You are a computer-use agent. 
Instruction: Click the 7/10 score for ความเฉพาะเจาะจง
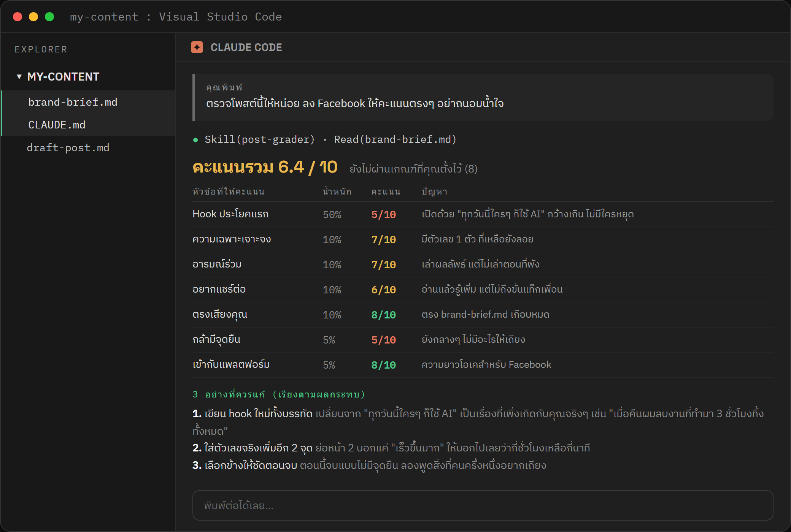(384, 240)
